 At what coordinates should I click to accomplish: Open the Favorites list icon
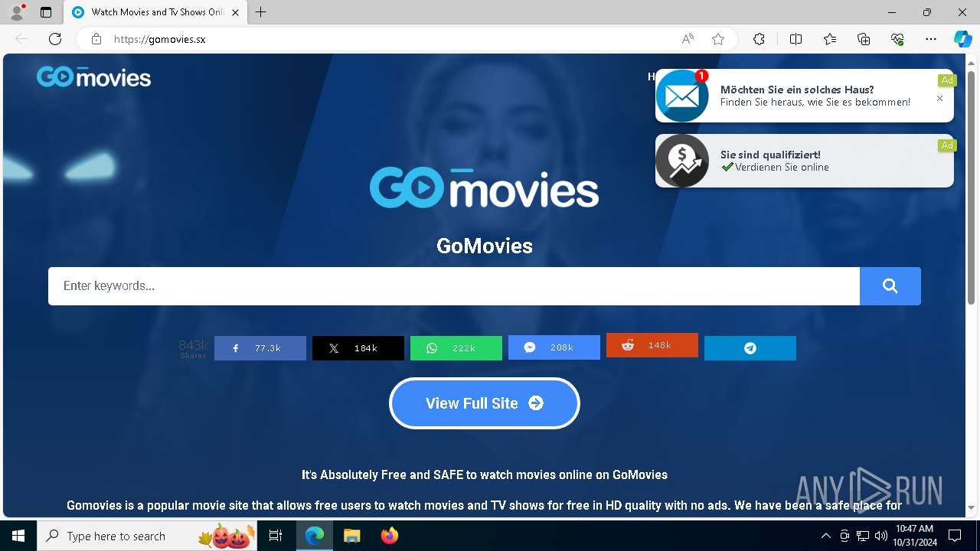click(830, 39)
